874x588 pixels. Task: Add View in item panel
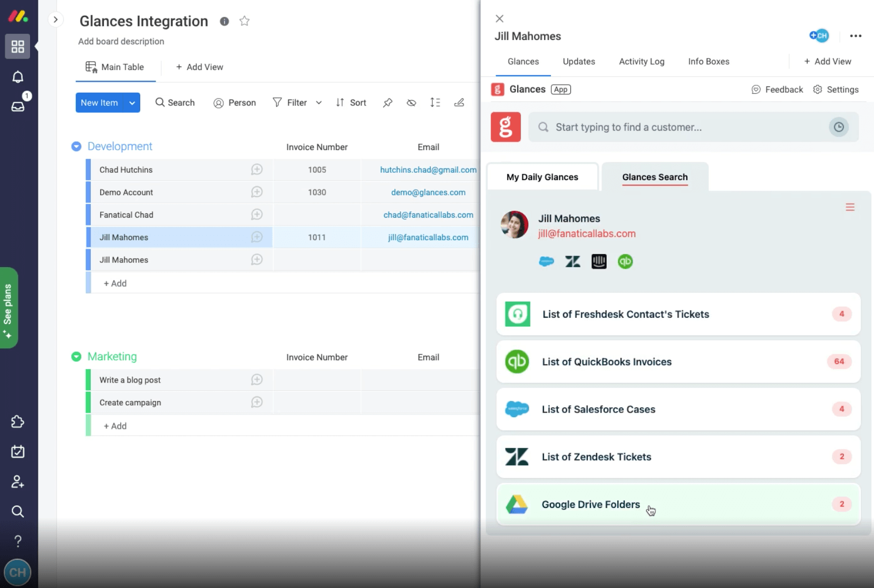point(827,62)
